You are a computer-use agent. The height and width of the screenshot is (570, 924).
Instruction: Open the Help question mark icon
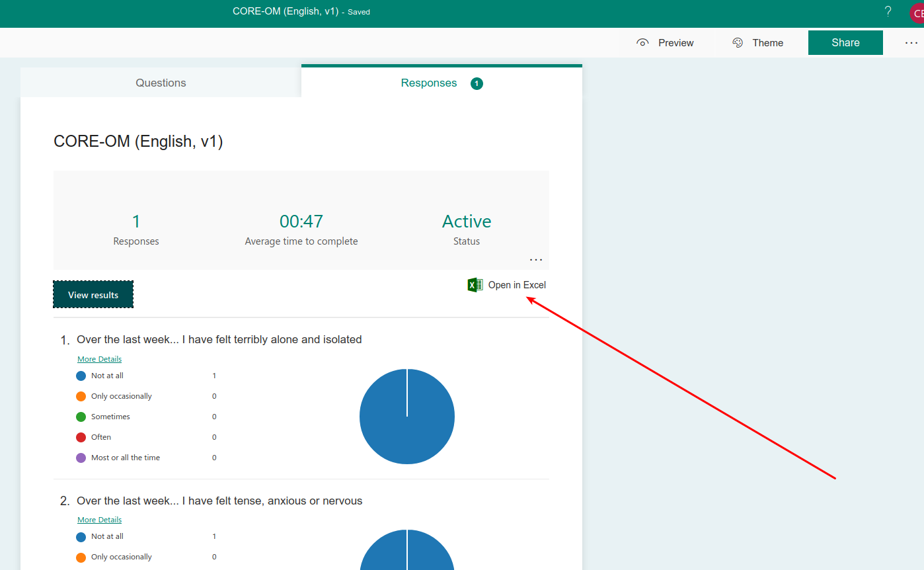coord(888,11)
